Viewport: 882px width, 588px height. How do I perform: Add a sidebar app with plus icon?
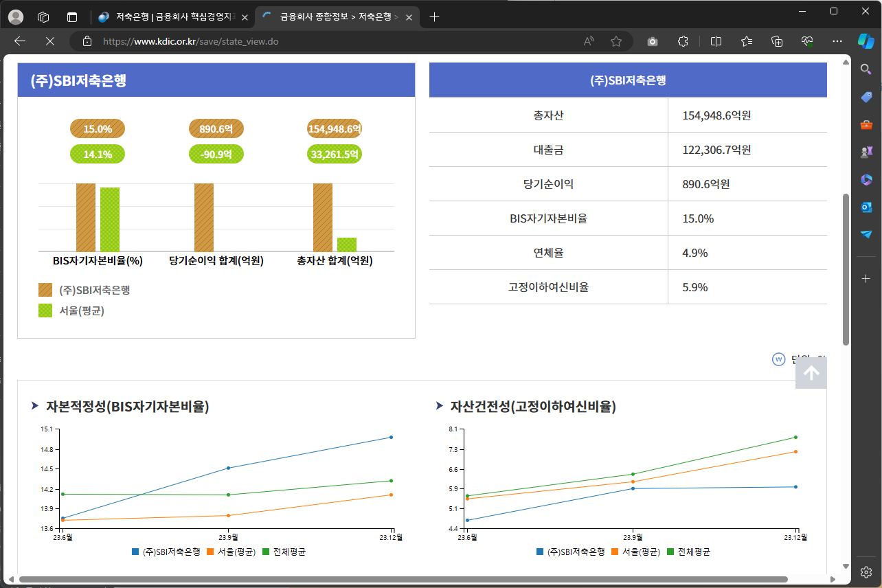[x=866, y=278]
